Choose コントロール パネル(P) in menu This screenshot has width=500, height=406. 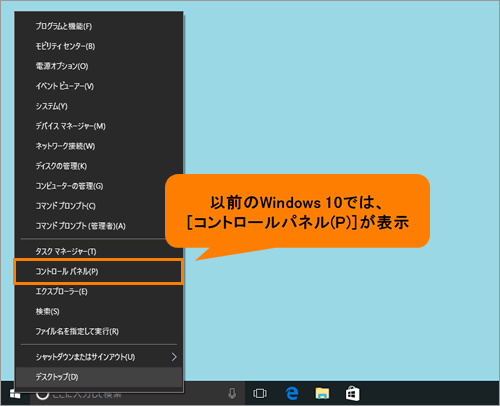coord(99,271)
